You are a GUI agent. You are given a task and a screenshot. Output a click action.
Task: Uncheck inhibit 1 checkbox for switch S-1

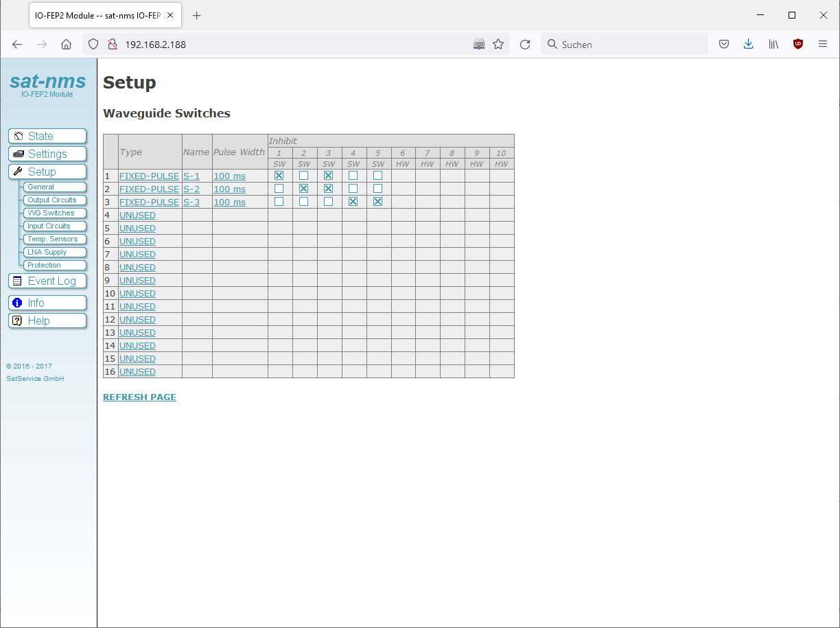(x=279, y=176)
